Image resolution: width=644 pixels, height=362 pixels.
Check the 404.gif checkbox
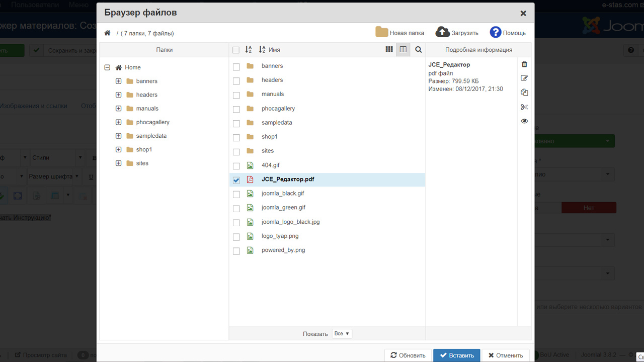[236, 166]
